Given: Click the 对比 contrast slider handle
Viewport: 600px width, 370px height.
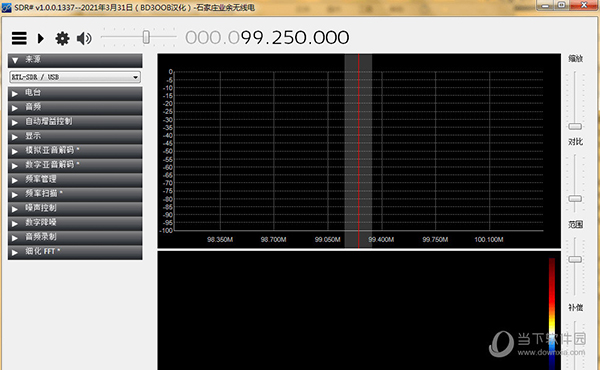Looking at the screenshot, I should pyautogui.click(x=575, y=198).
